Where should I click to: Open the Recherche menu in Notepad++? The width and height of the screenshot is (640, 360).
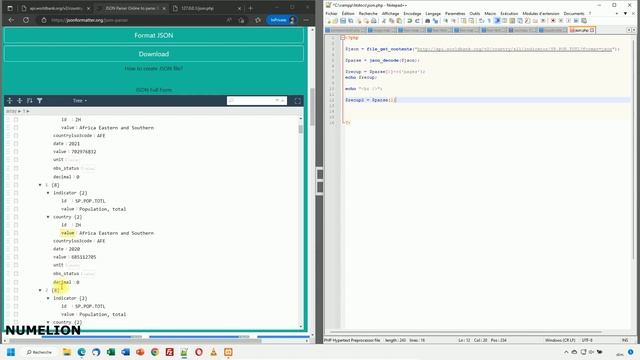click(368, 13)
